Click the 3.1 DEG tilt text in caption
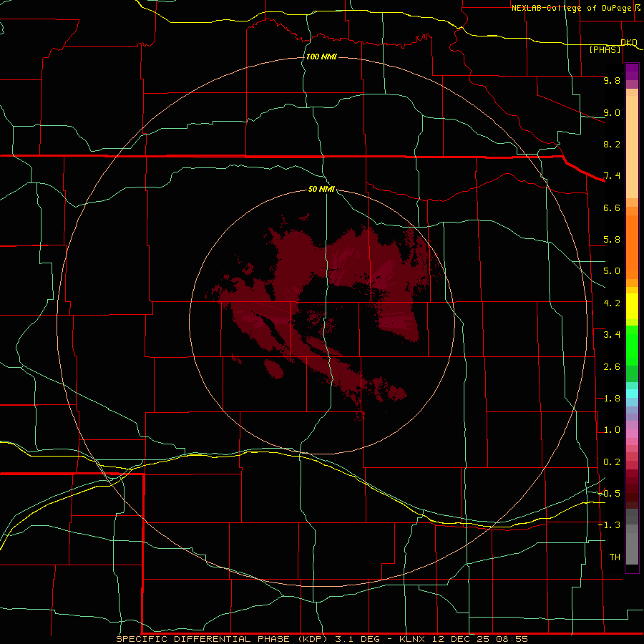The height and width of the screenshot is (644, 644). coord(360,639)
